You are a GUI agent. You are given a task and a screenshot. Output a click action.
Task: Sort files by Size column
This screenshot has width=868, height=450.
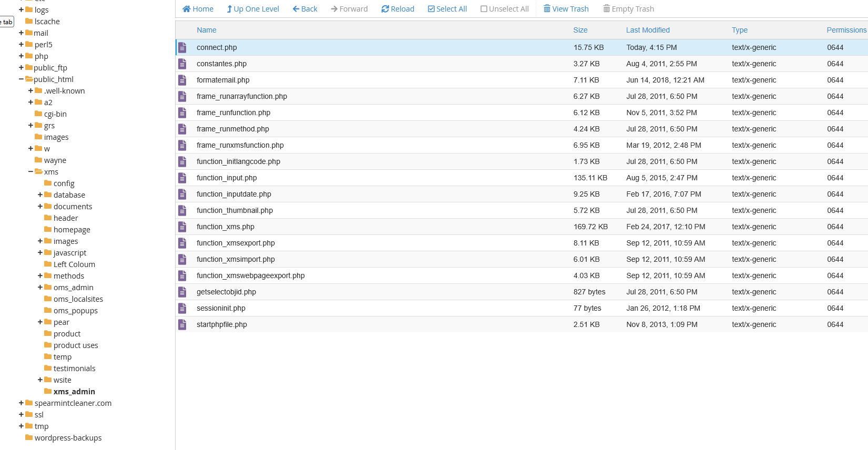pos(580,30)
